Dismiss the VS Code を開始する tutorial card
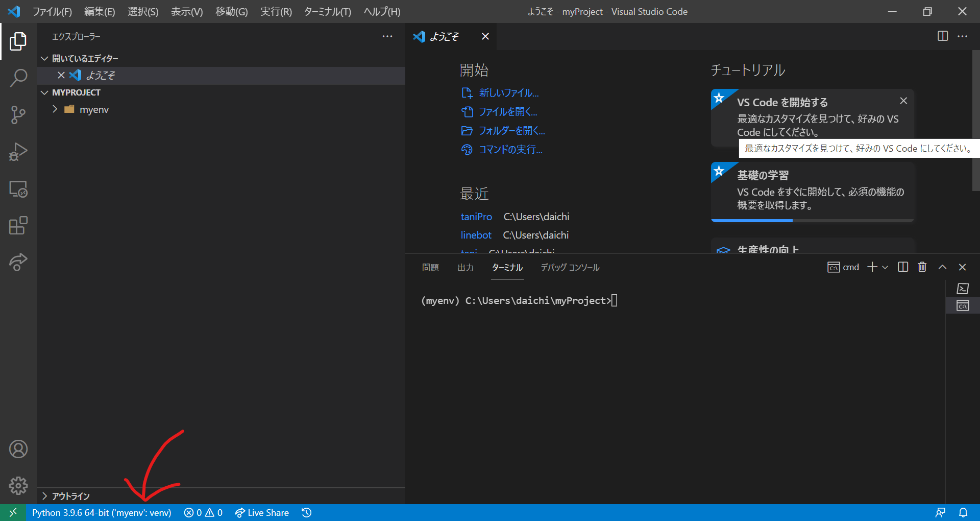980x521 pixels. tap(903, 101)
